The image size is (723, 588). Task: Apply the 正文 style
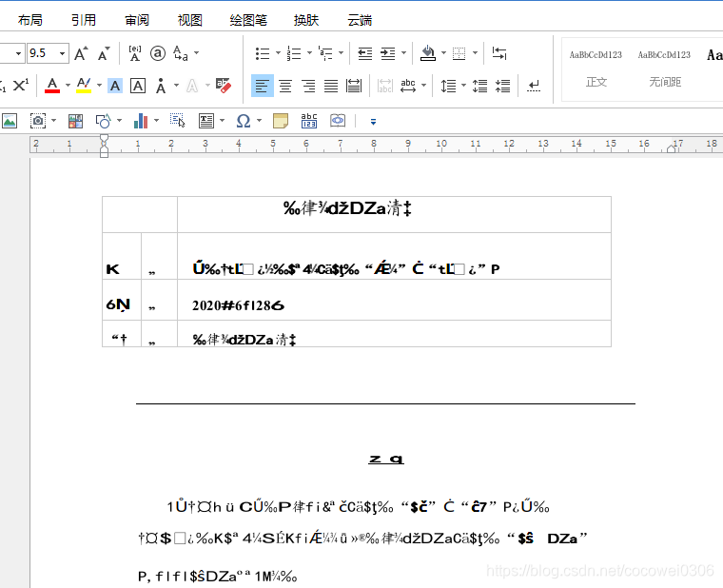596,69
